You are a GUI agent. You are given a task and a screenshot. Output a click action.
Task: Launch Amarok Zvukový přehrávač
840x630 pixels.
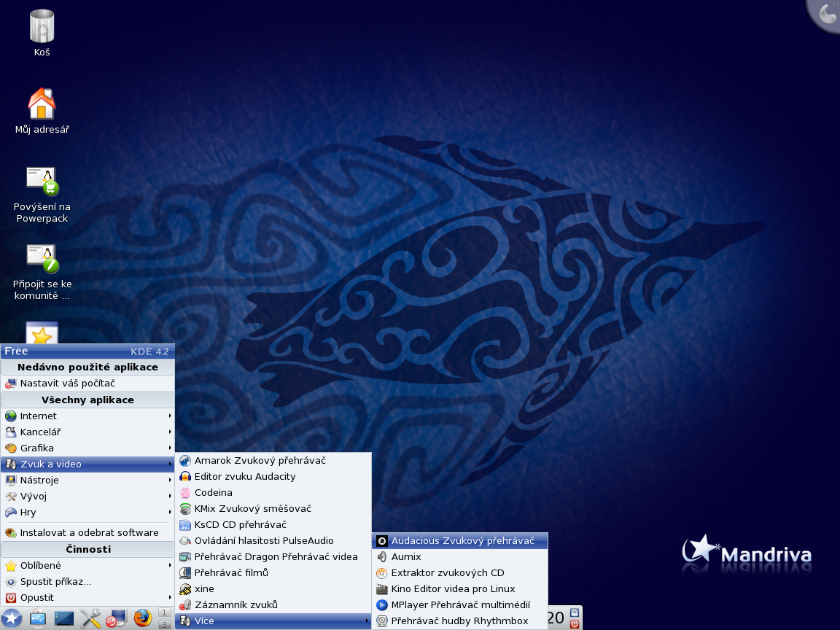(x=273, y=461)
